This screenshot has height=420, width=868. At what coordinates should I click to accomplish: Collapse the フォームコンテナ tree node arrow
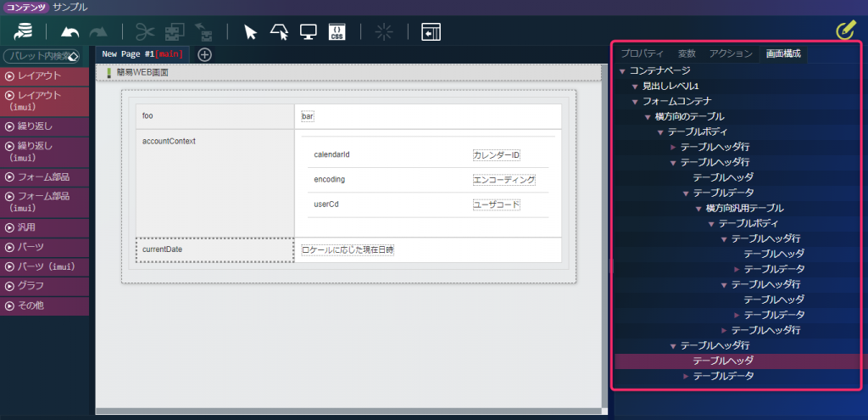[636, 102]
